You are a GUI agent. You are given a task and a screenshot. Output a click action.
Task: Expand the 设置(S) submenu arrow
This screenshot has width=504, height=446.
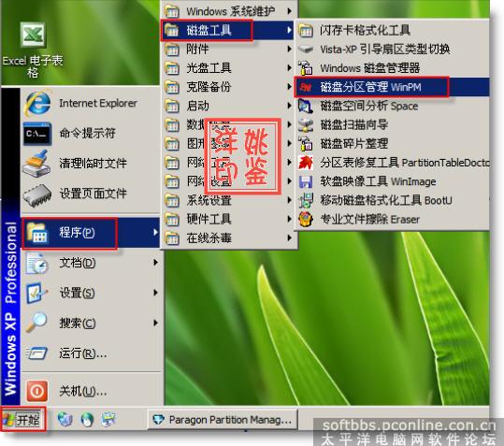pyautogui.click(x=155, y=293)
